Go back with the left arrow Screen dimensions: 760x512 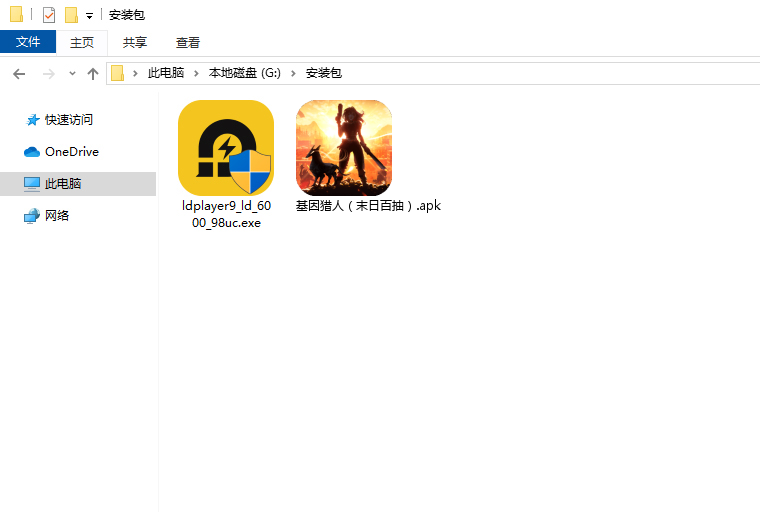19,74
